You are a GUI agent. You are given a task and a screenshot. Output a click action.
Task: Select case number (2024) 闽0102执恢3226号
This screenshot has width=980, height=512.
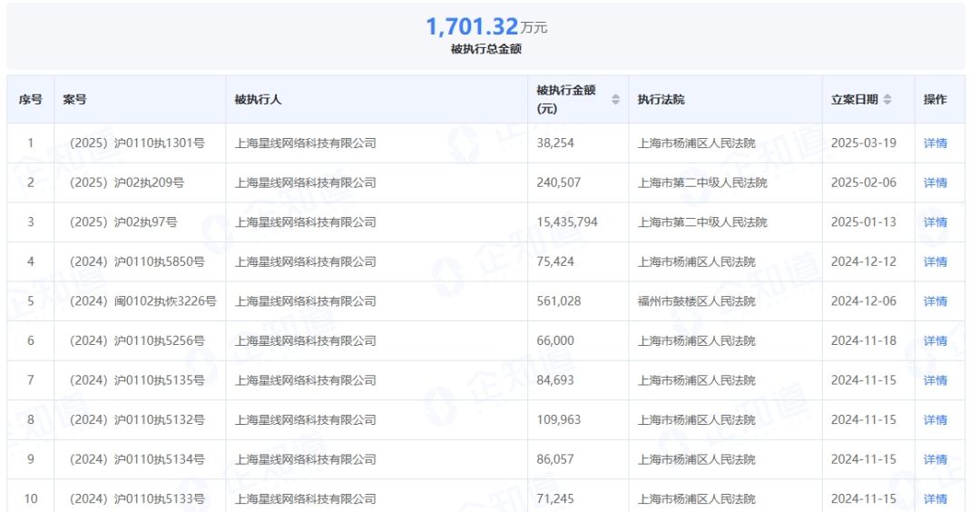click(142, 301)
